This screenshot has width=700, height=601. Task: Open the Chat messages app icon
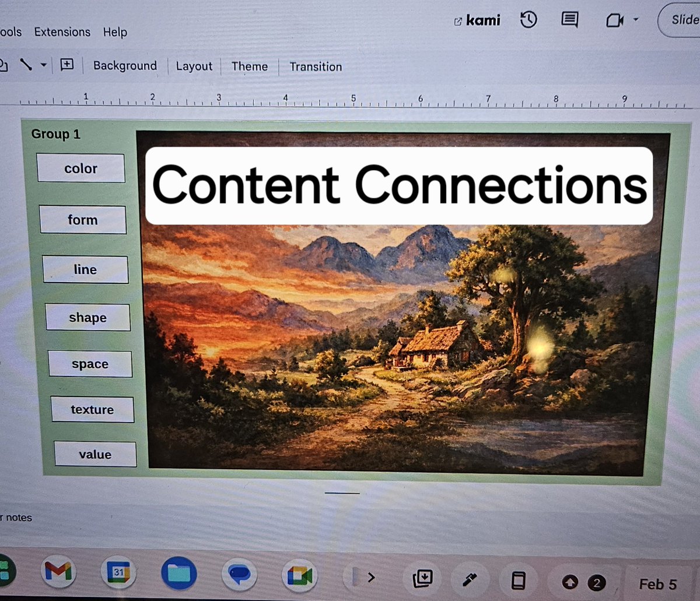(x=240, y=575)
